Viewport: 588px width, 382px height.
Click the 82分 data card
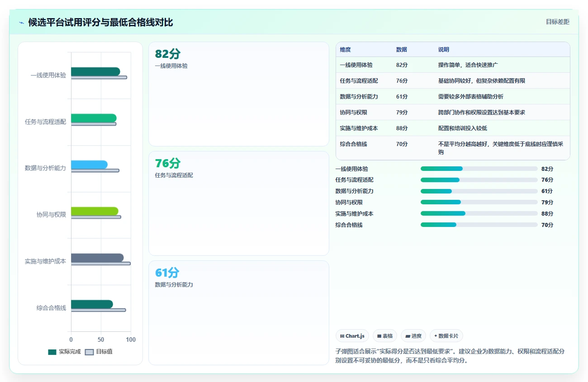[238, 94]
